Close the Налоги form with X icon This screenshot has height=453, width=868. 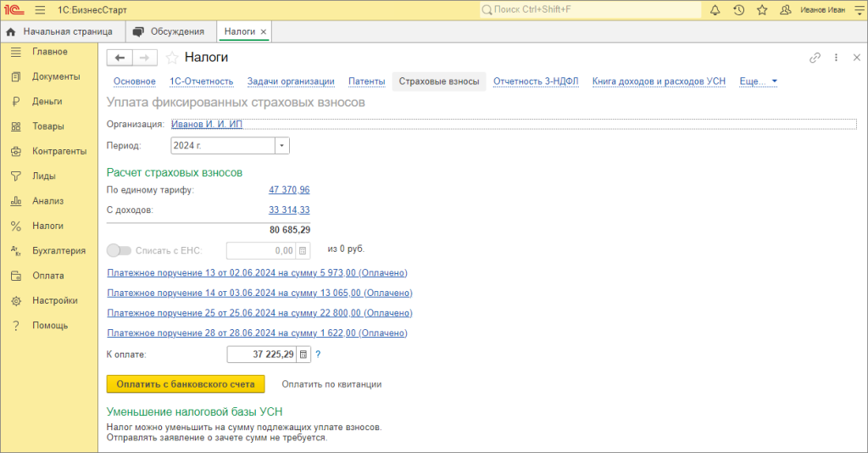(x=857, y=58)
